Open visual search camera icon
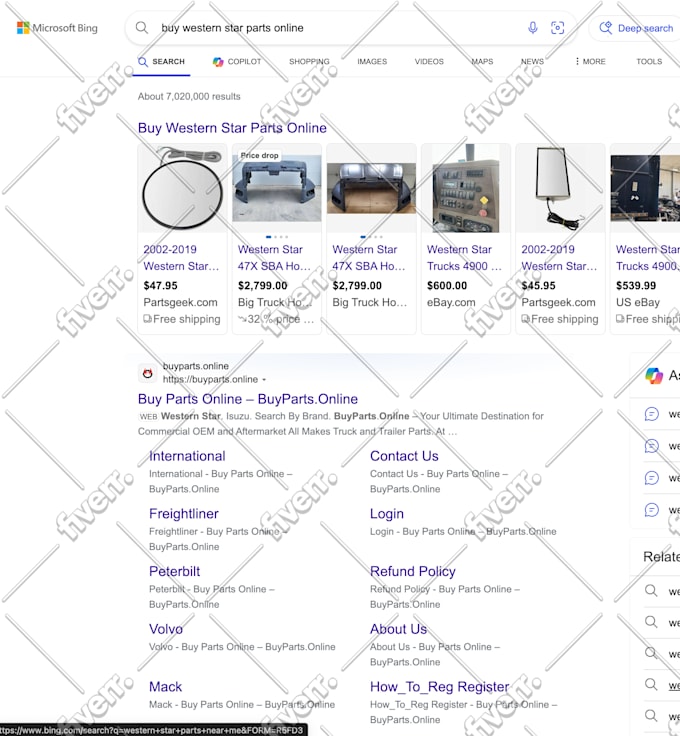This screenshot has width=680, height=736. [557, 28]
